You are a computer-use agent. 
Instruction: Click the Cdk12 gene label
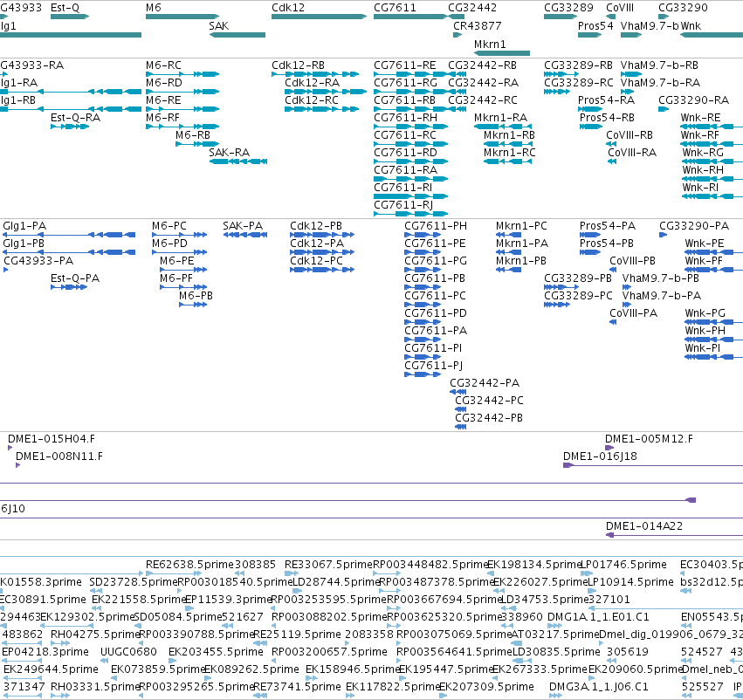288,8
